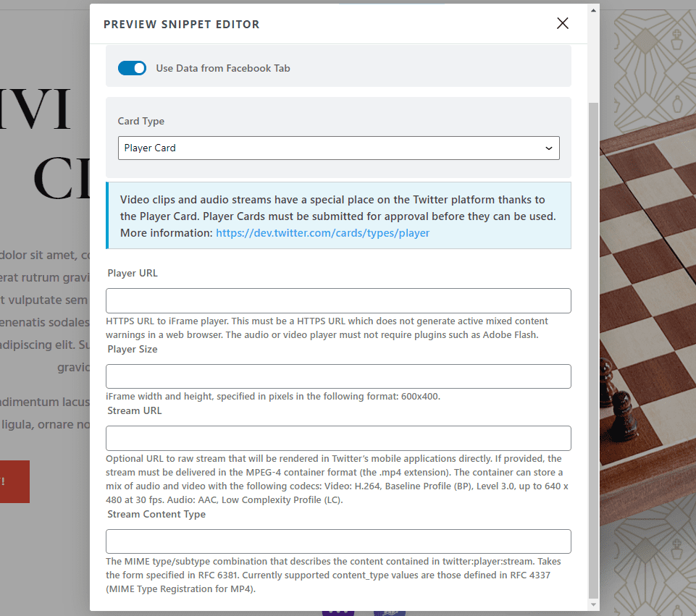This screenshot has width=696, height=616.
Task: Select Player Card in the Card Type selector
Action: pos(338,148)
